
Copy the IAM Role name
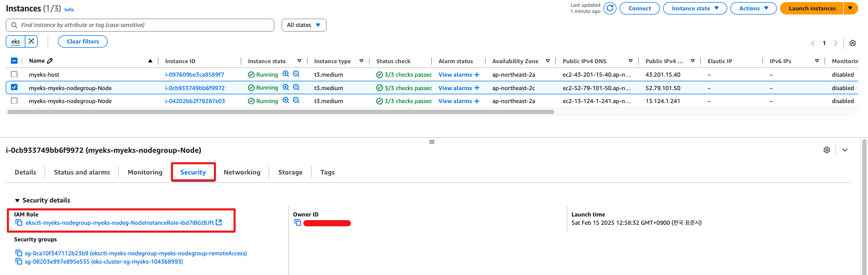coord(19,223)
